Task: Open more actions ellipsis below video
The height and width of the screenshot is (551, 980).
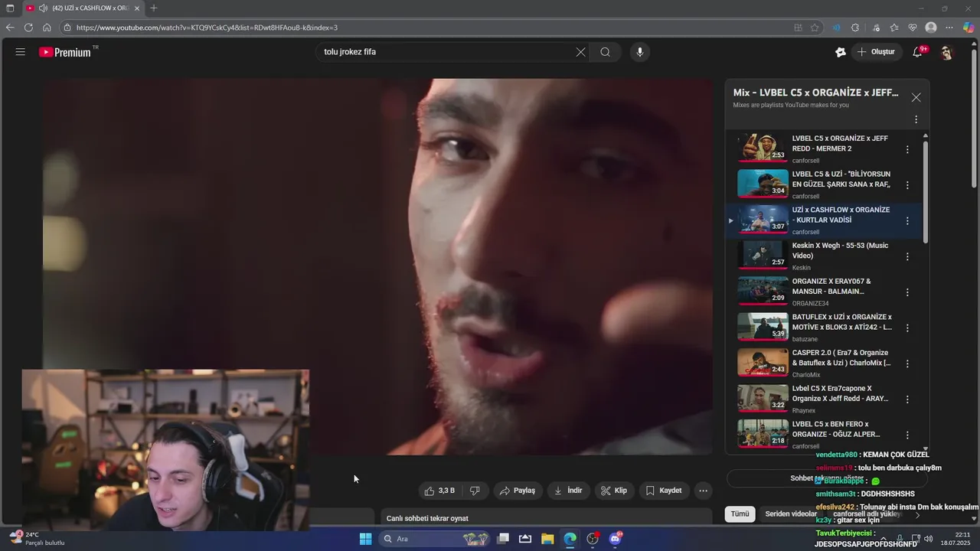Action: pos(704,491)
